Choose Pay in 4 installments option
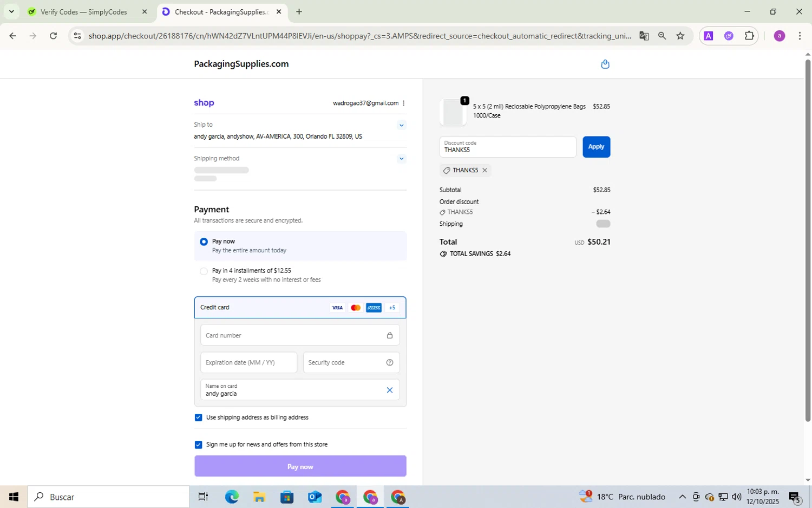The height and width of the screenshot is (508, 812). pos(204,271)
